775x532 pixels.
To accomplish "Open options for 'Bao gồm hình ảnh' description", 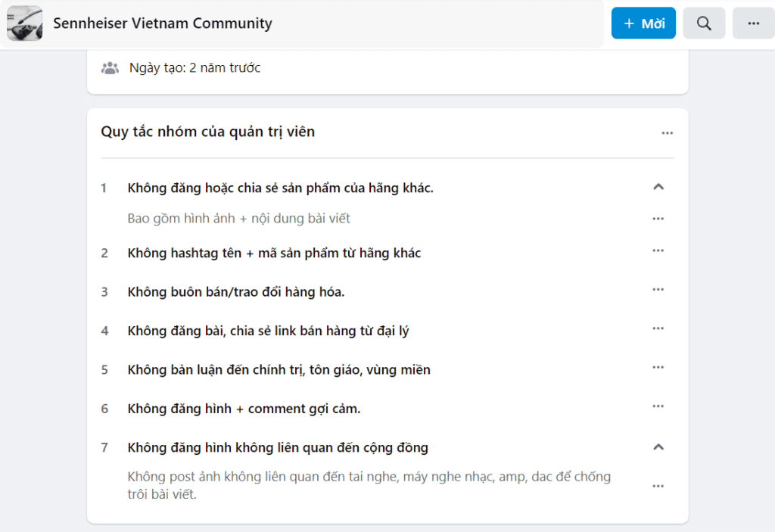I will (x=658, y=219).
